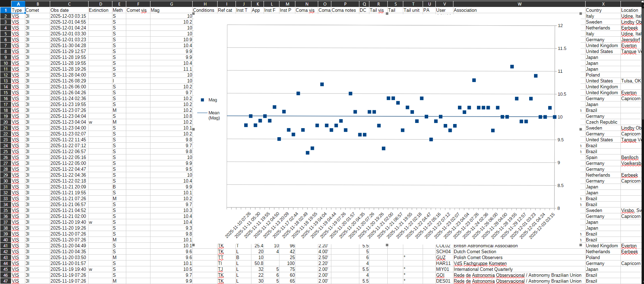The width and height of the screenshot is (644, 284).
Task: Select row 20 header
Action: pos(6,122)
